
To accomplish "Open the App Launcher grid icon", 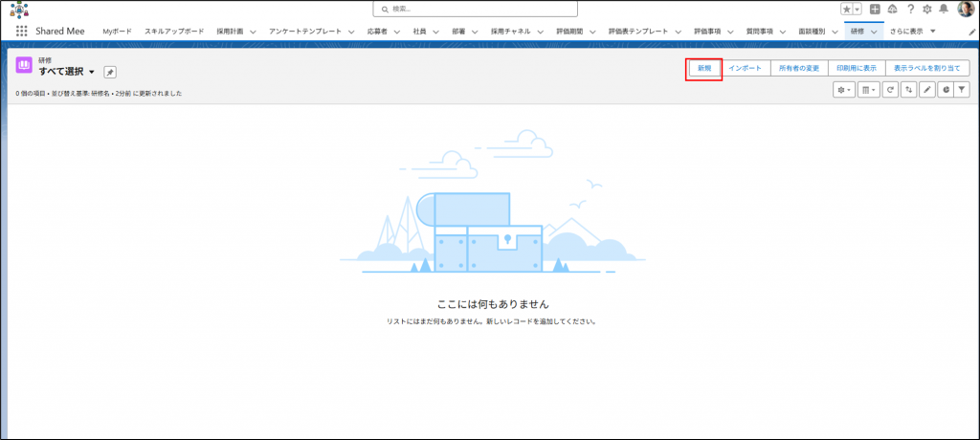I will click(x=21, y=32).
